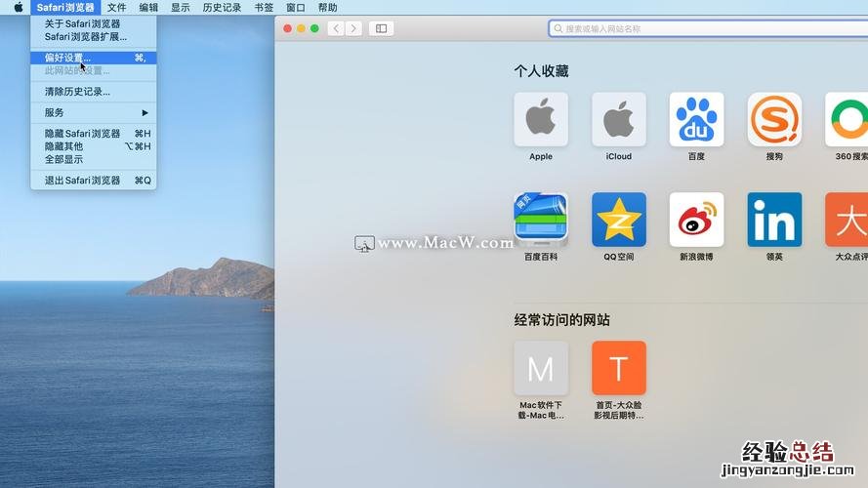The width and height of the screenshot is (868, 488).
Task: Choose 隐藏其他 menu entry
Action: pyautogui.click(x=94, y=146)
